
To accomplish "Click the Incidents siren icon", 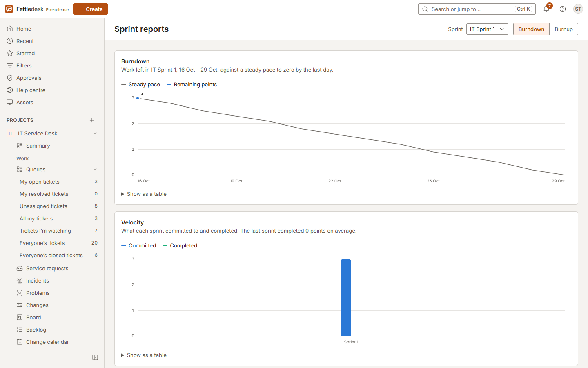I will (x=20, y=280).
